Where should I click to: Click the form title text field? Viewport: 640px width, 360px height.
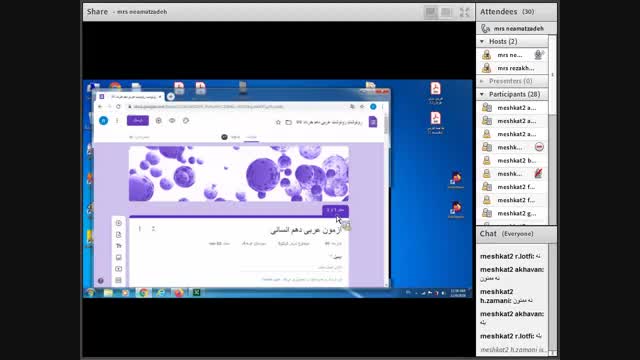pos(306,230)
